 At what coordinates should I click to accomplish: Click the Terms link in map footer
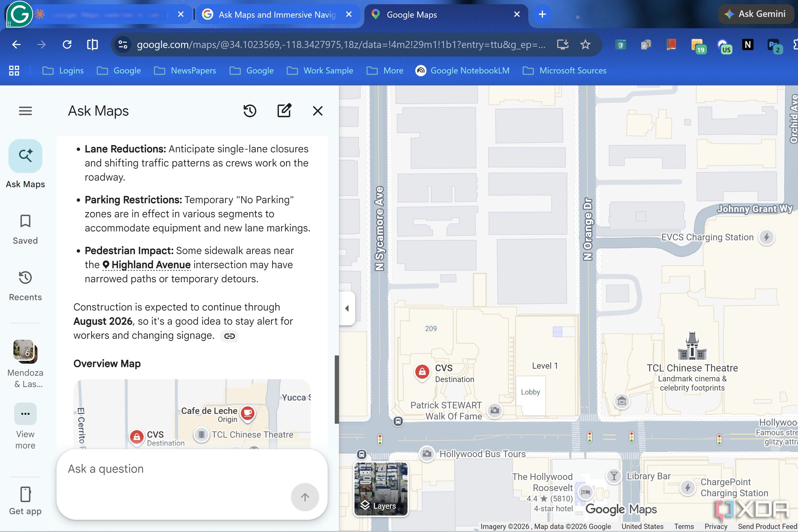click(x=684, y=526)
